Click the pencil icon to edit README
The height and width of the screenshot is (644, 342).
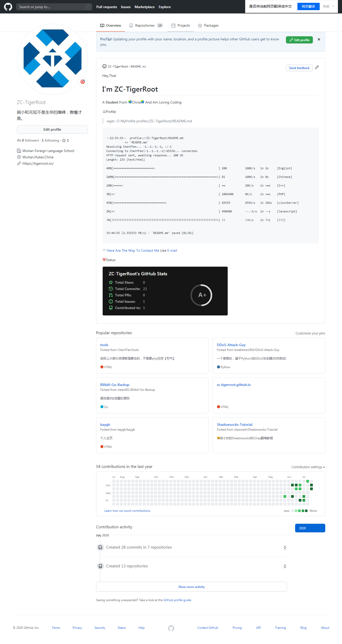point(317,67)
